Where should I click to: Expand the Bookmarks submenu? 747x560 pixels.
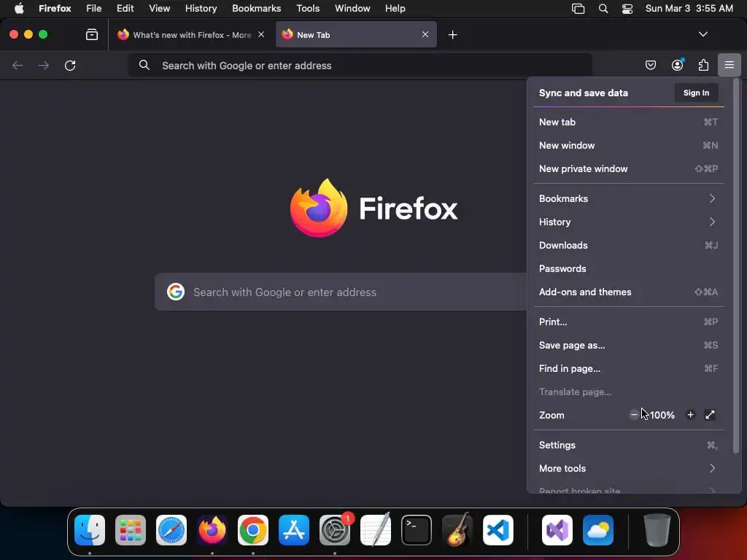click(x=629, y=198)
